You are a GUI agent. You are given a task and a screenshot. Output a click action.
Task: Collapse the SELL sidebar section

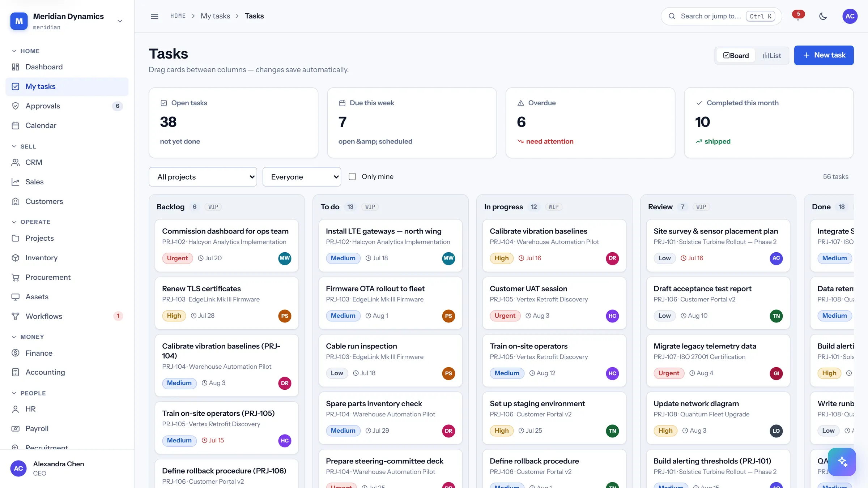tap(24, 146)
